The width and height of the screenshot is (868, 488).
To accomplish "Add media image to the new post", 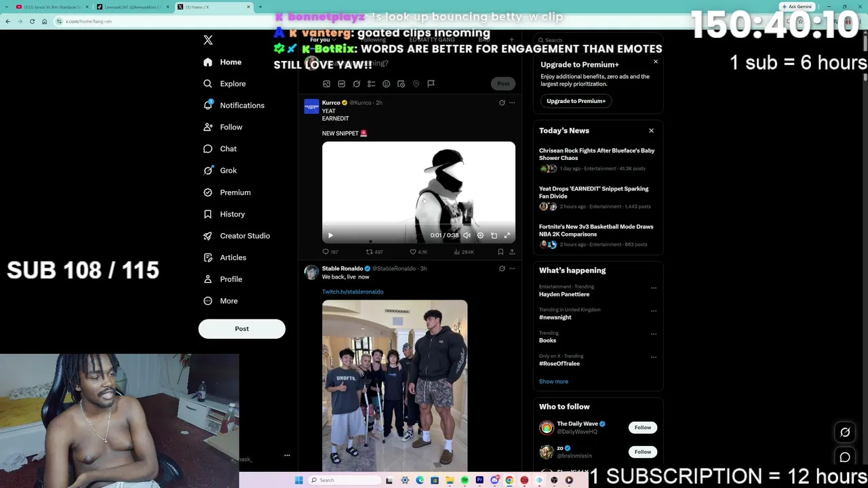I will 326,84.
